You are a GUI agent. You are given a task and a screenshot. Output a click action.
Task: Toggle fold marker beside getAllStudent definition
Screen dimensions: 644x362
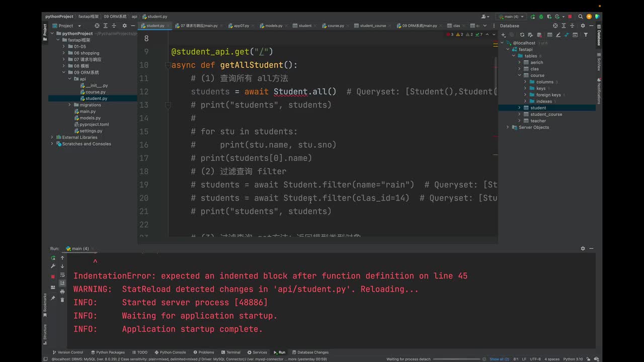tap(168, 65)
